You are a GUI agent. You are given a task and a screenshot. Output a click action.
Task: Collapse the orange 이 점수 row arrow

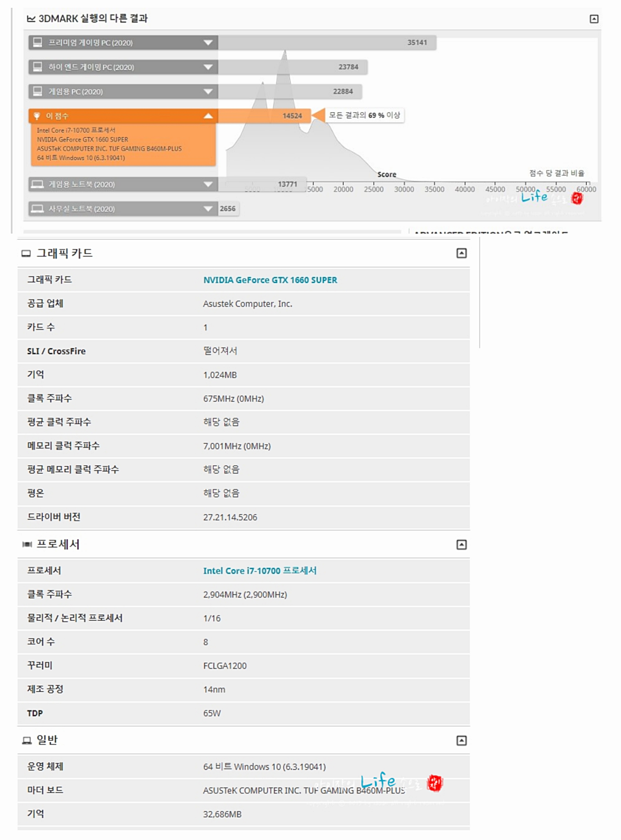208,116
